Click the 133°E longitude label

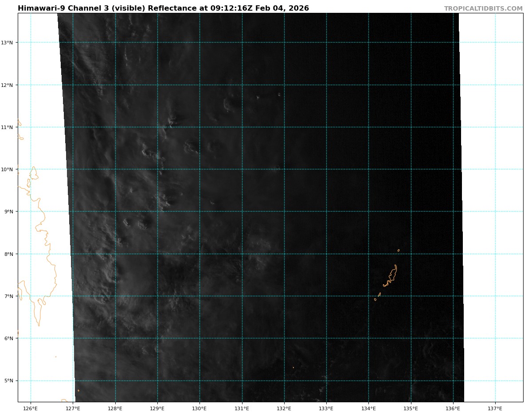click(x=326, y=408)
